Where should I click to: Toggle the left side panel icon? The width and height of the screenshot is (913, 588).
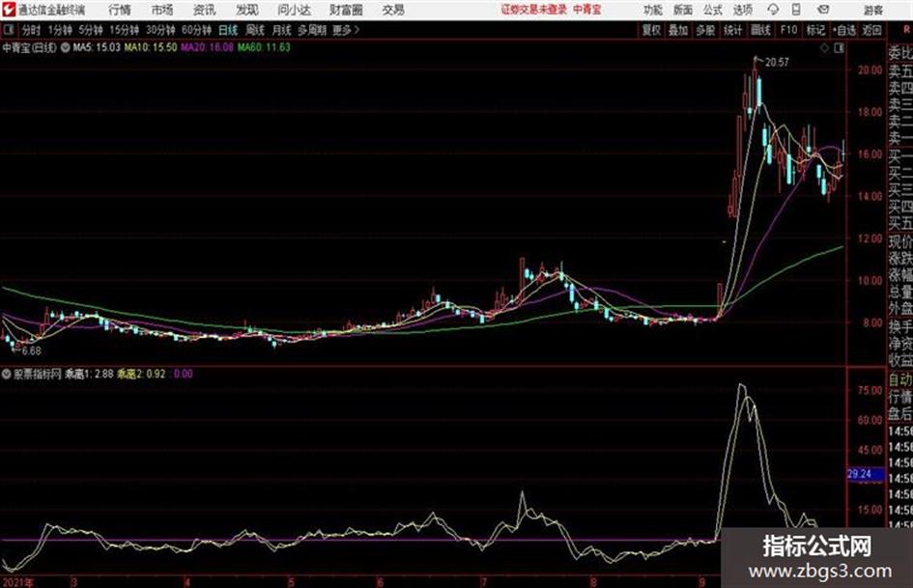point(8,30)
